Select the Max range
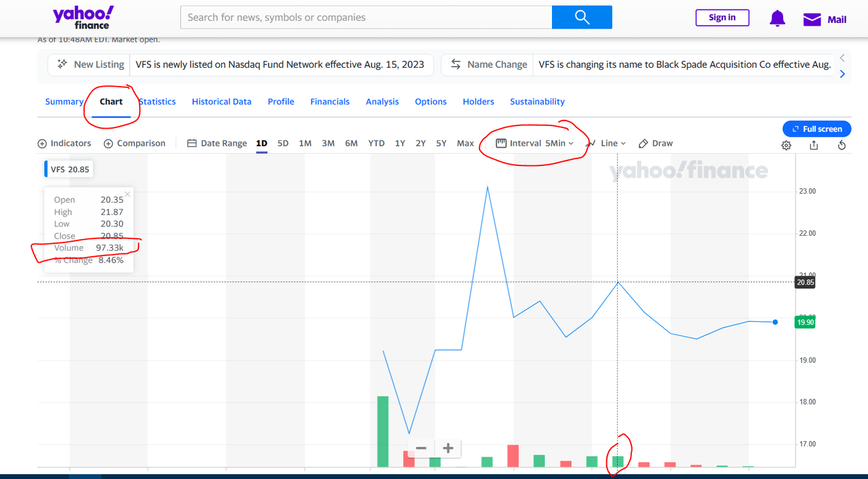 (465, 143)
